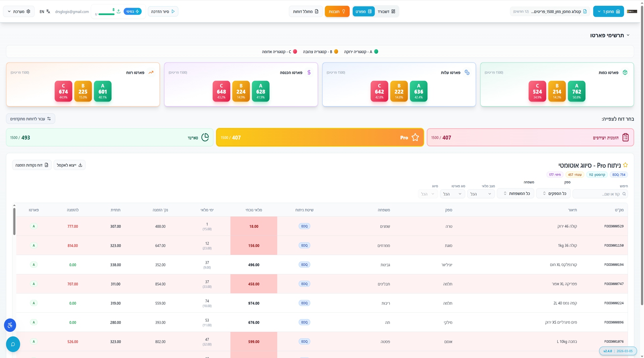
Task: Click ייצוא לאקסל export button
Action: pyautogui.click(x=69, y=165)
